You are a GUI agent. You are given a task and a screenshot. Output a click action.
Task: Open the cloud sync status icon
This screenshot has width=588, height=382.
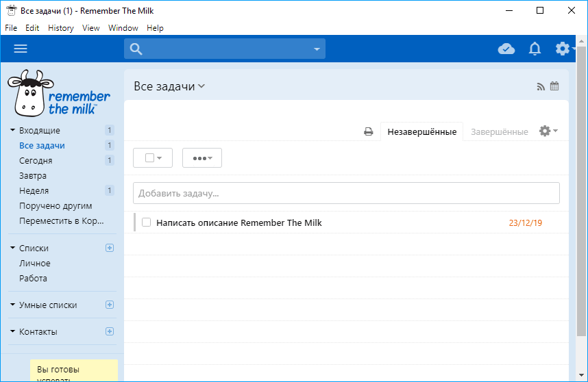coord(506,49)
